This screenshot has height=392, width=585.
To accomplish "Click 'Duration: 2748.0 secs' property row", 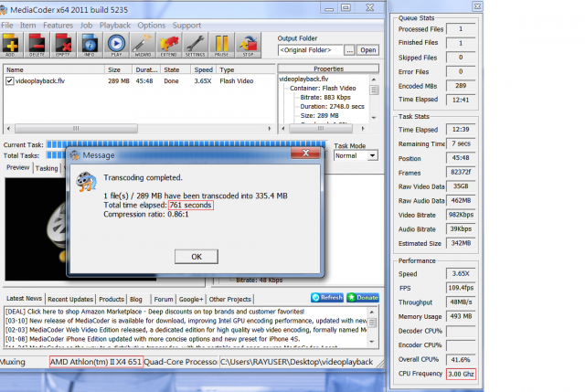I will point(332,106).
